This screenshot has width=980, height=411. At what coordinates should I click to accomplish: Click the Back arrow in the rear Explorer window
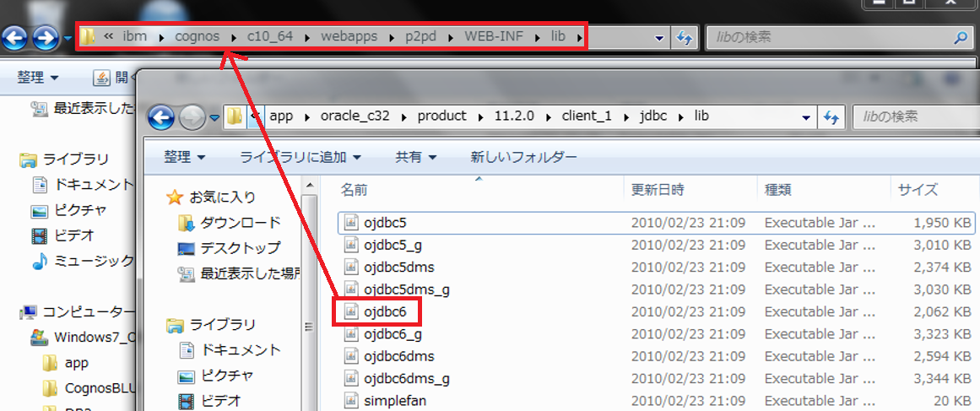tap(14, 40)
